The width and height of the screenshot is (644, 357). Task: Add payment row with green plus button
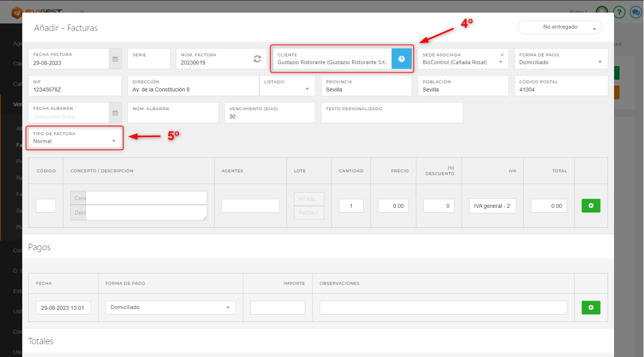click(591, 308)
